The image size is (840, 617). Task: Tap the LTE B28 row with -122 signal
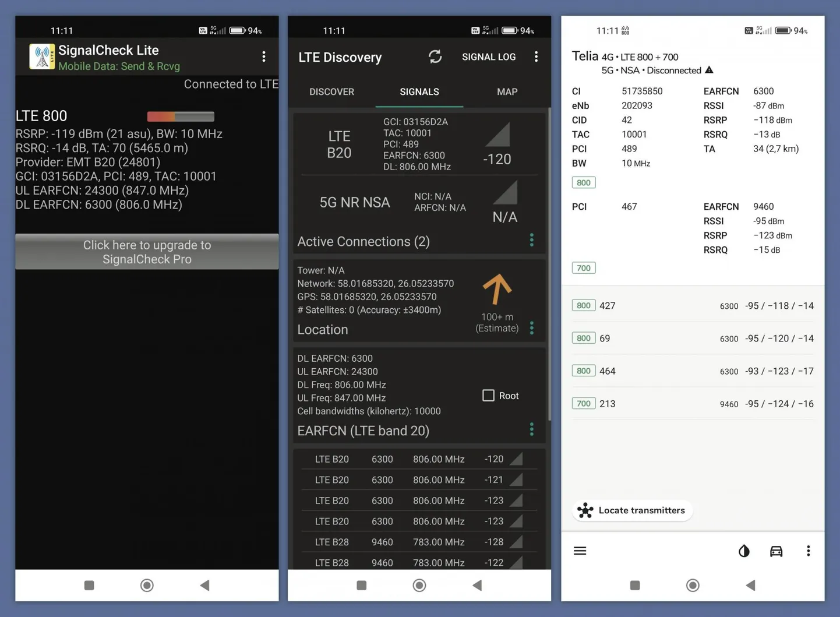pyautogui.click(x=419, y=562)
